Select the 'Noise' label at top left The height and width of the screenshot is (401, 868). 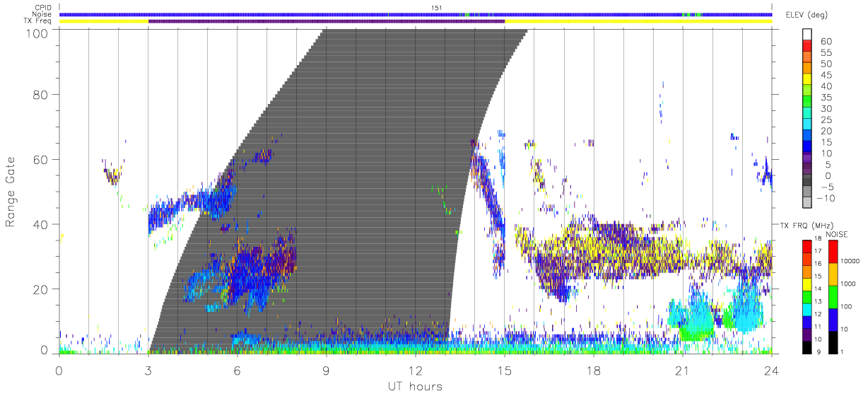(x=43, y=14)
